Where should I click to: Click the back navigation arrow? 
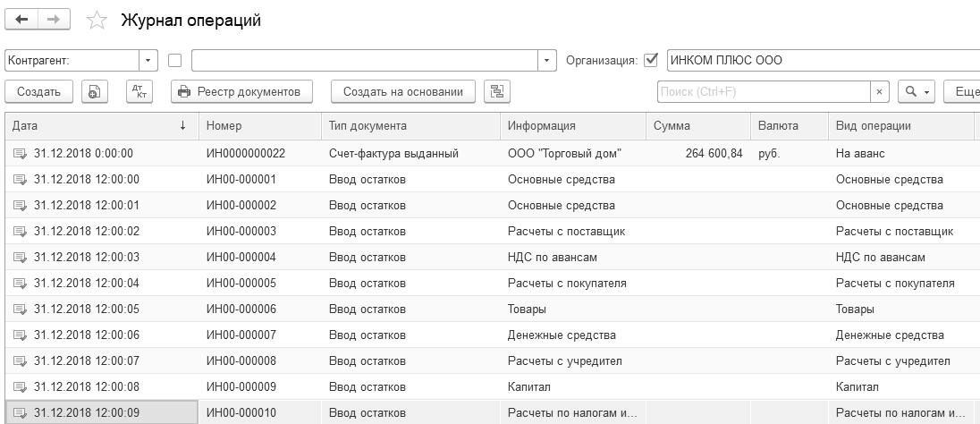[x=22, y=20]
